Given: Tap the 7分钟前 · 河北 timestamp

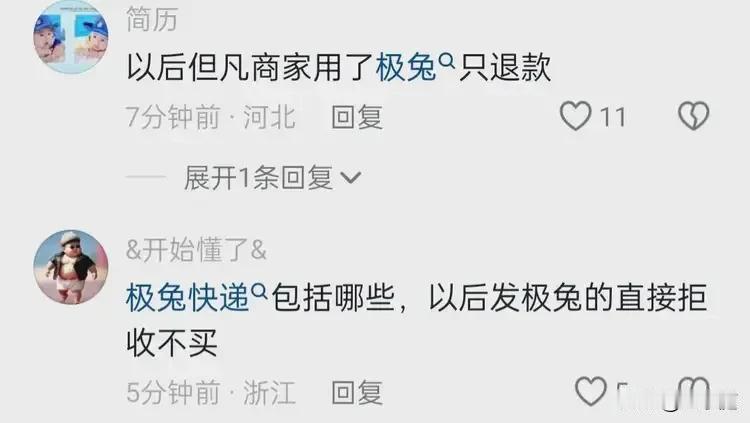Looking at the screenshot, I should (x=211, y=117).
